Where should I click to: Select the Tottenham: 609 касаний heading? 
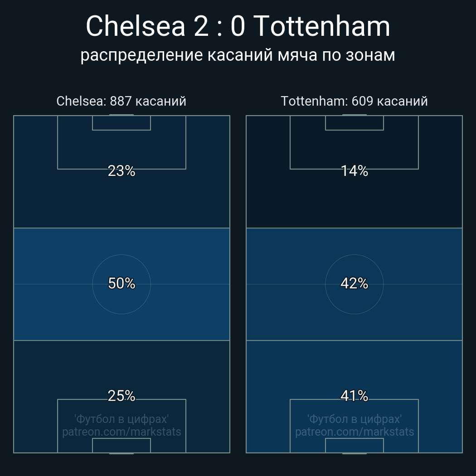pos(354,101)
